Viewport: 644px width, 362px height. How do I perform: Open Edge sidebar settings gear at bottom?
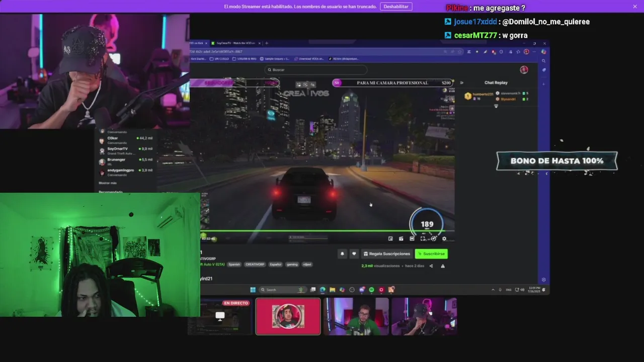(544, 280)
